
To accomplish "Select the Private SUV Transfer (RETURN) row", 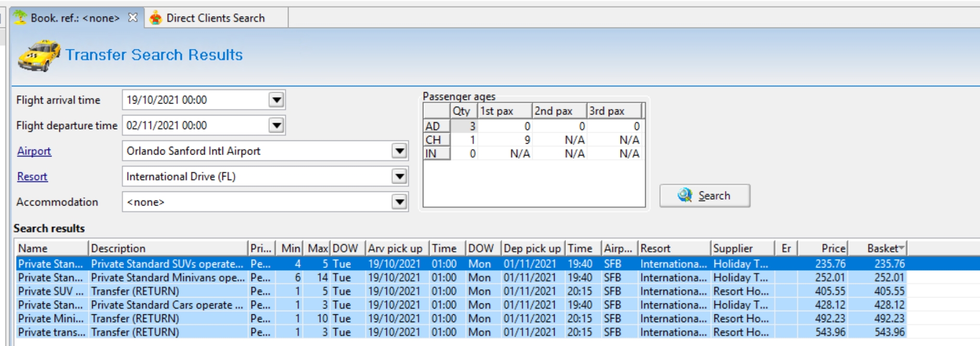I will coord(461,291).
